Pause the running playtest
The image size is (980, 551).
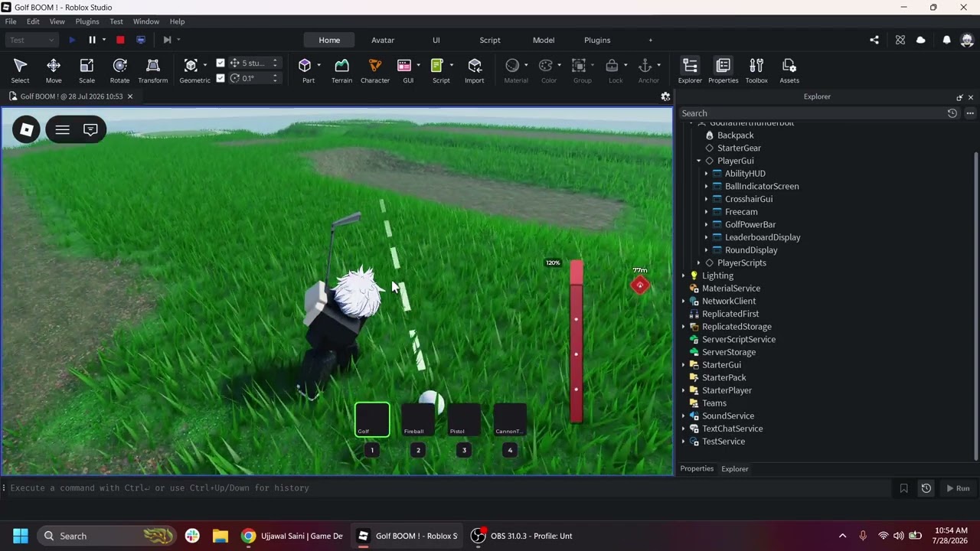(92, 40)
